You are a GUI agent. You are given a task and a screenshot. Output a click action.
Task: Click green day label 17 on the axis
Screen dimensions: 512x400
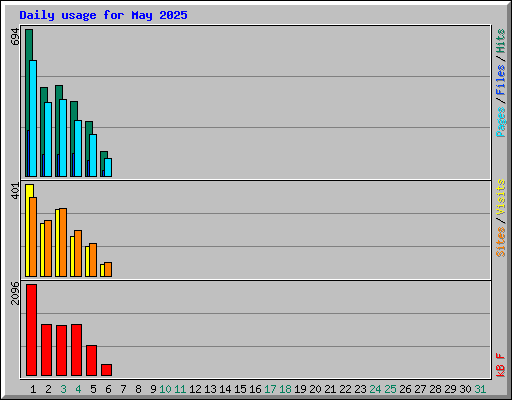coord(270,389)
